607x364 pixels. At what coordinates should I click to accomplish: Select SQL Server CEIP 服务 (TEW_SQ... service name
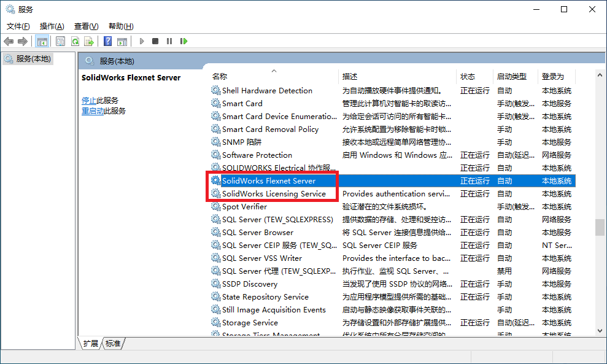coord(279,245)
